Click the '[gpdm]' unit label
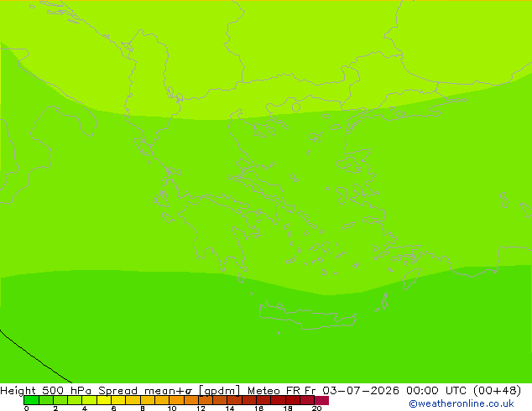 pos(219,391)
